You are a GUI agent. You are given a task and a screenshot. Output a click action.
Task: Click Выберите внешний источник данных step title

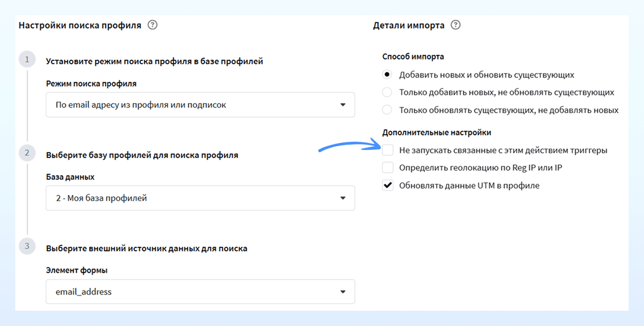(x=147, y=248)
